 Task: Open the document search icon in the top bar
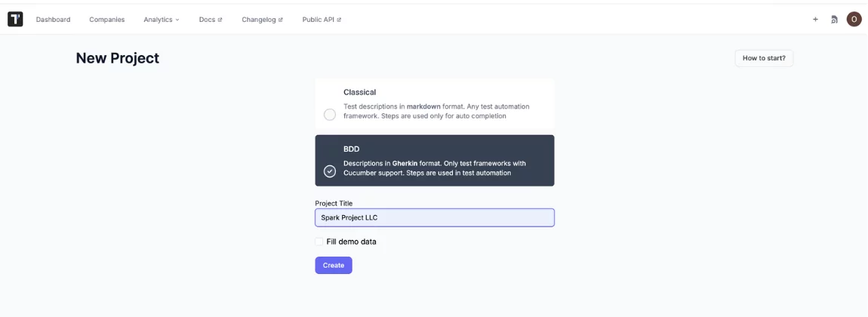834,20
